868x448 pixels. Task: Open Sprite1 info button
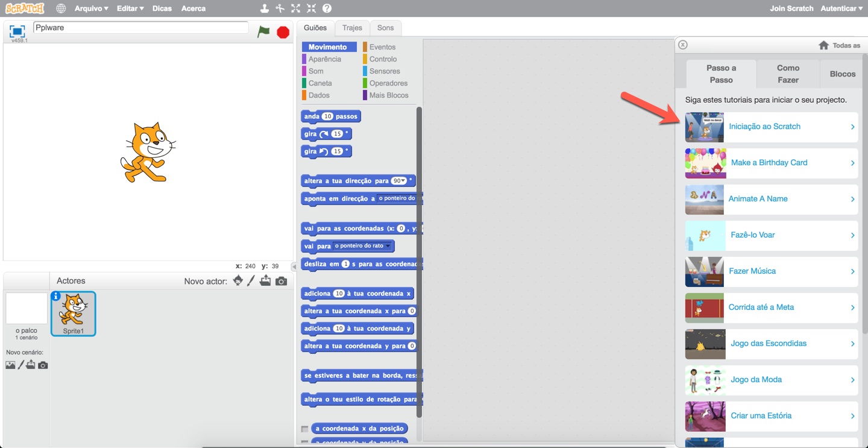[x=56, y=296]
